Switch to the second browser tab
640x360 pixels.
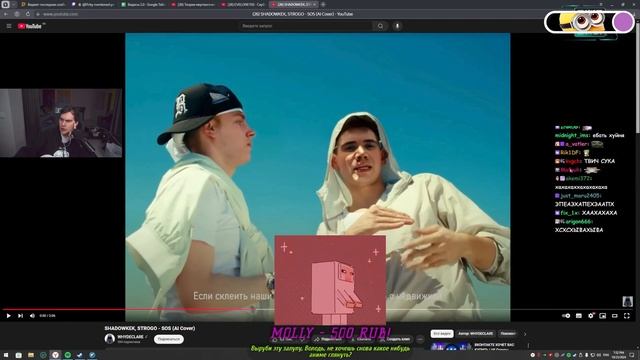93,4
